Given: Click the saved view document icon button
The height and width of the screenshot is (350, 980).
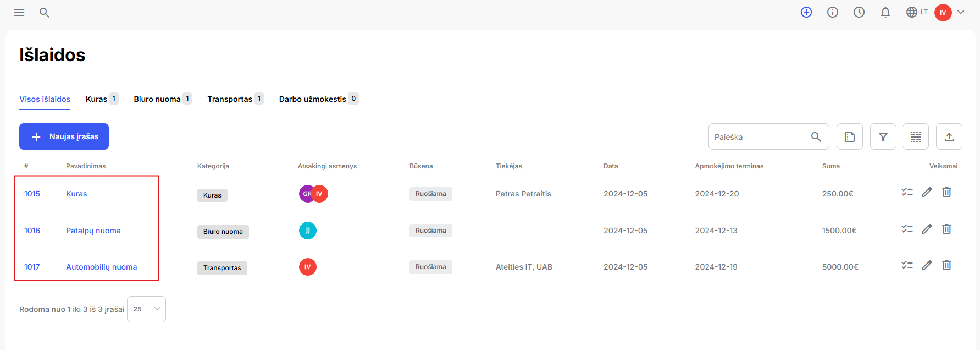Looking at the screenshot, I should pos(850,136).
